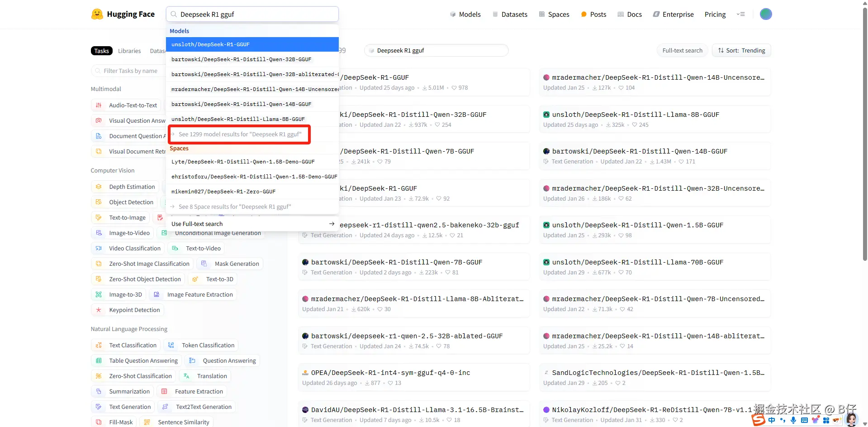This screenshot has height=427, width=868.
Task: Click the Fill-Mask task icon
Action: [99, 422]
